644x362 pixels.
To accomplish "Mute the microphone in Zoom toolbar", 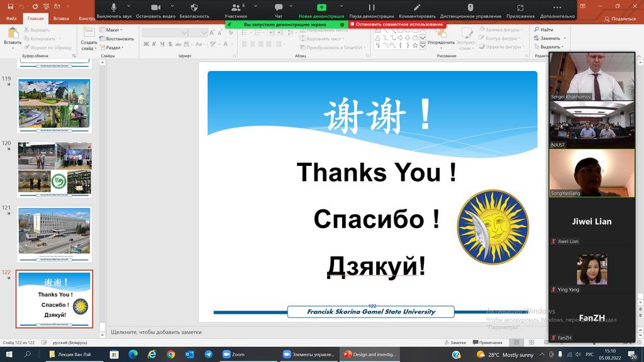I will click(x=114, y=10).
